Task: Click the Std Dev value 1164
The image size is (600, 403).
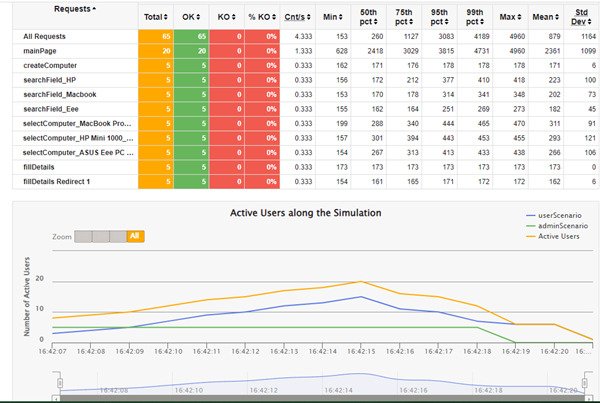Action: pyautogui.click(x=589, y=37)
